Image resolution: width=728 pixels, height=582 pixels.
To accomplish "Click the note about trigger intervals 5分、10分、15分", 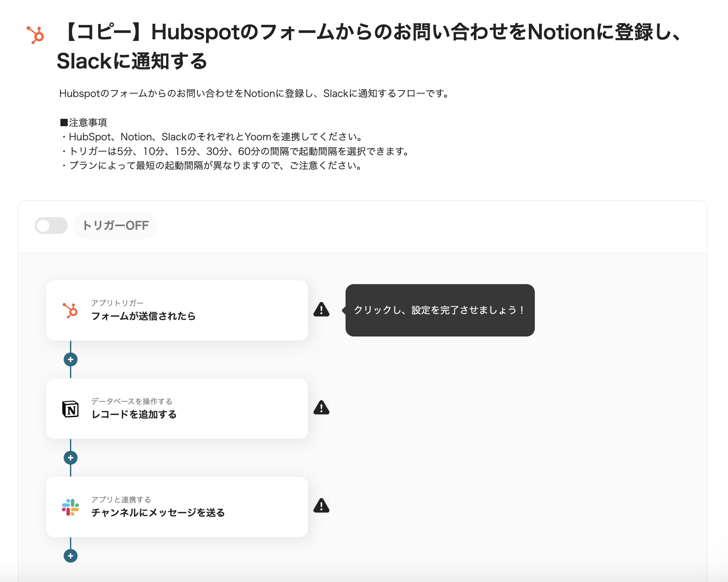I will pos(235,152).
